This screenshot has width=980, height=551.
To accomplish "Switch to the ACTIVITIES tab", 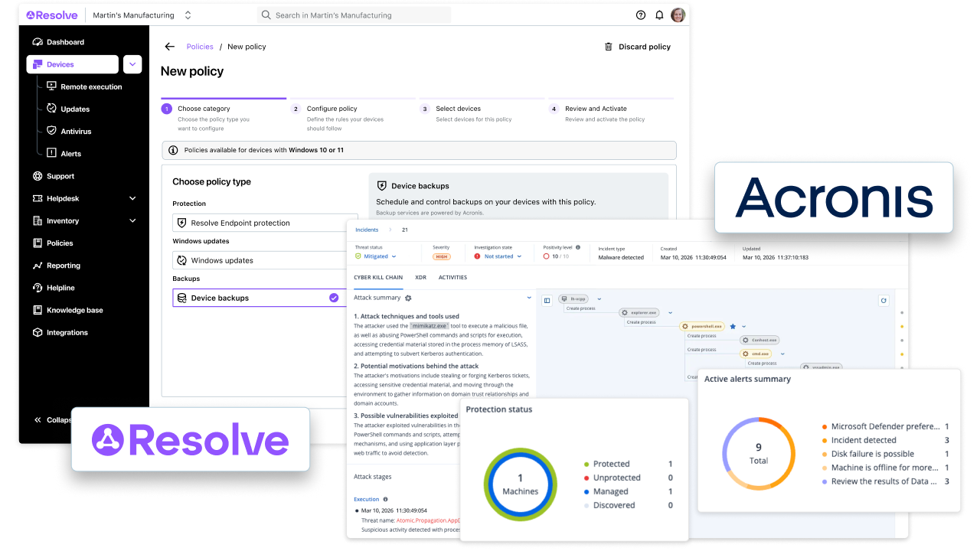I will 452,277.
